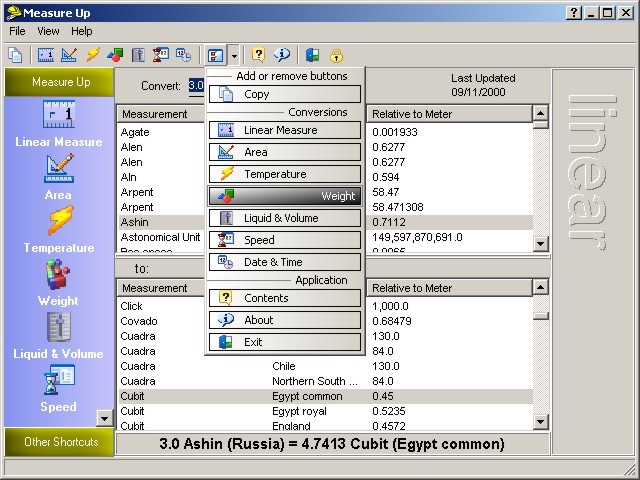Viewport: 640px width, 480px height.
Task: Click the lower list scrollbar thumb
Action: point(540,316)
